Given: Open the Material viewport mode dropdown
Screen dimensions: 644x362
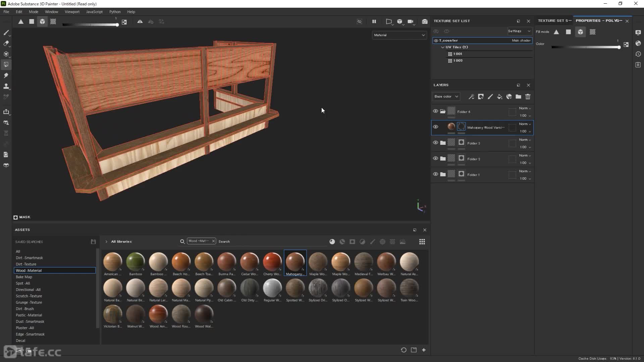Looking at the screenshot, I should pyautogui.click(x=399, y=35).
